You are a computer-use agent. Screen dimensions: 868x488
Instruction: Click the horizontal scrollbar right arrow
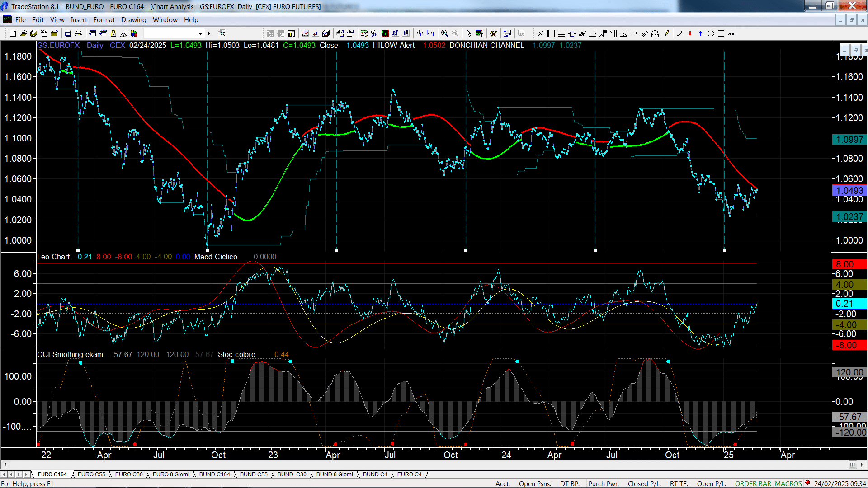(863, 465)
